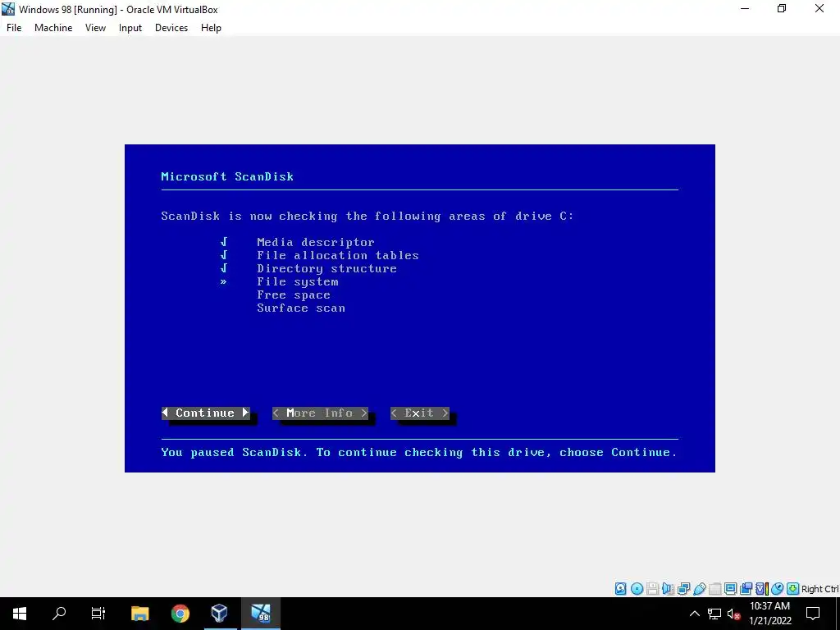Open the Input menu
The height and width of the screenshot is (630, 840).
(130, 28)
